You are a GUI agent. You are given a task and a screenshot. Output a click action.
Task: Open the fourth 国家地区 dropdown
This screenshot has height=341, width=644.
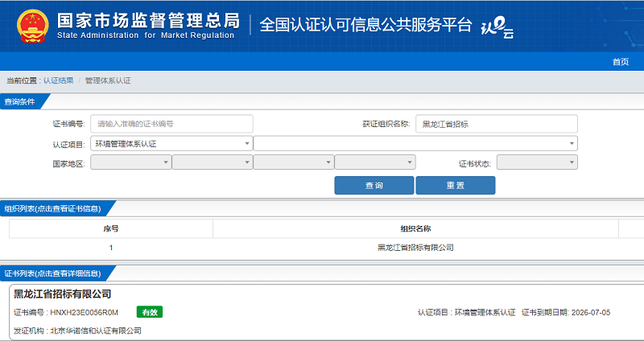coord(374,162)
